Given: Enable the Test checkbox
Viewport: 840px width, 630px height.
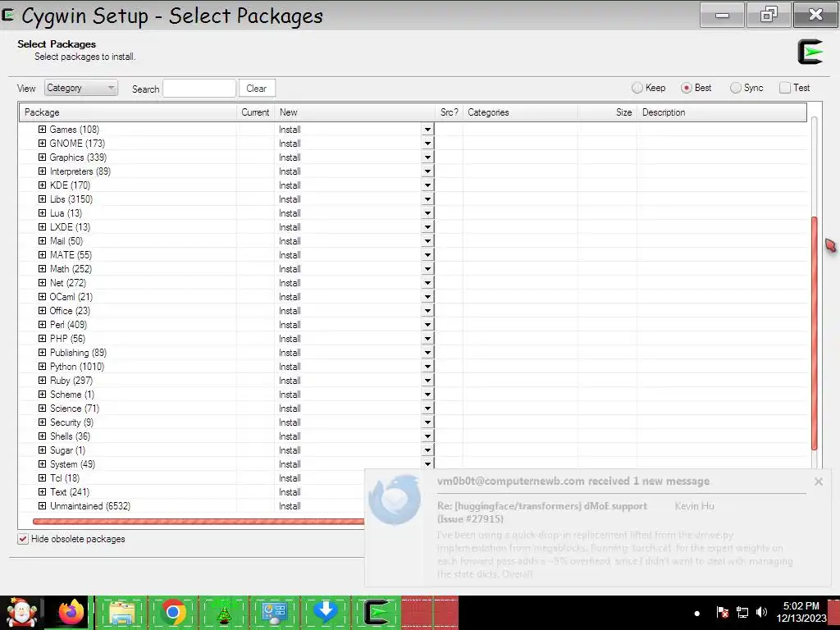Looking at the screenshot, I should tap(785, 88).
